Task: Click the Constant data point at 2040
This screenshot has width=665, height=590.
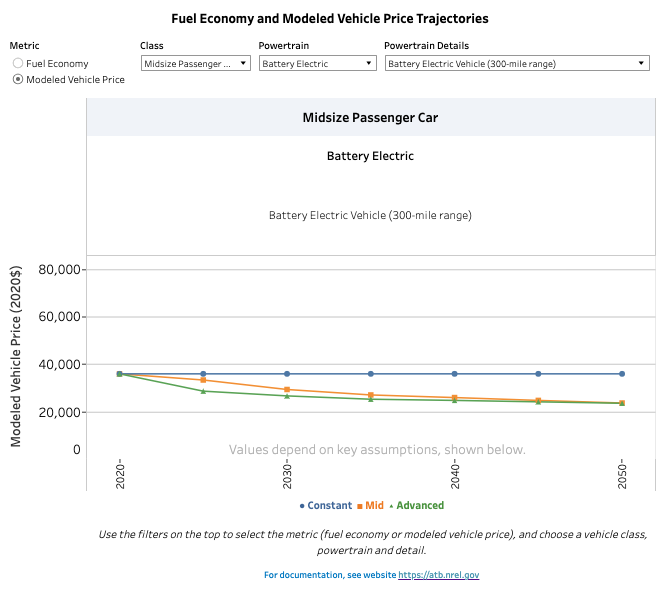Action: (x=455, y=374)
